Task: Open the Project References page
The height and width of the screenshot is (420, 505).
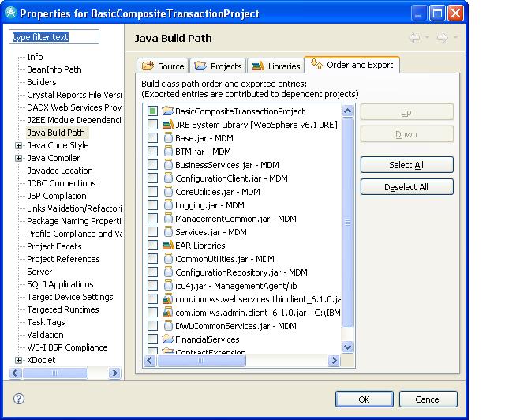Action: tap(63, 259)
